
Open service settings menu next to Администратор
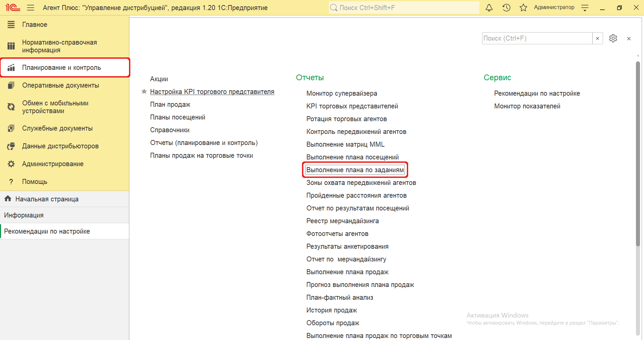coord(585,7)
